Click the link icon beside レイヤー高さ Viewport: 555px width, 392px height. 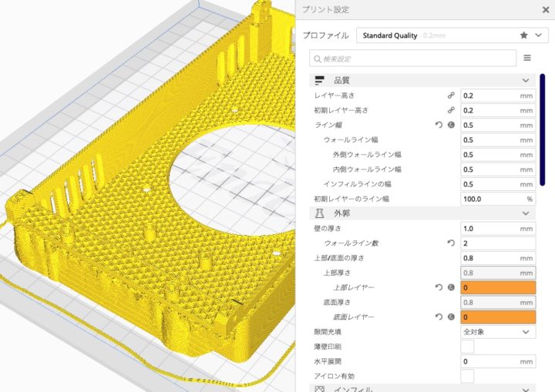[x=451, y=95]
